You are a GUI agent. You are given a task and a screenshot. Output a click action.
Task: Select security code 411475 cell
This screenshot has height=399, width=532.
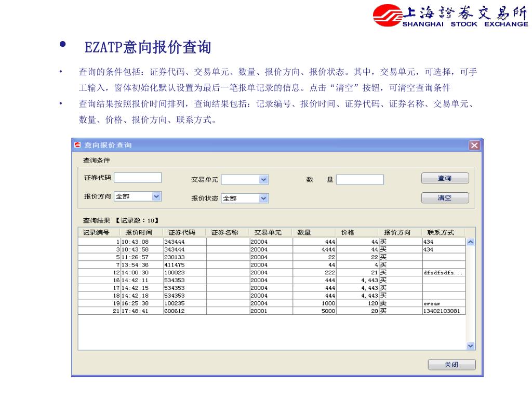coord(185,265)
